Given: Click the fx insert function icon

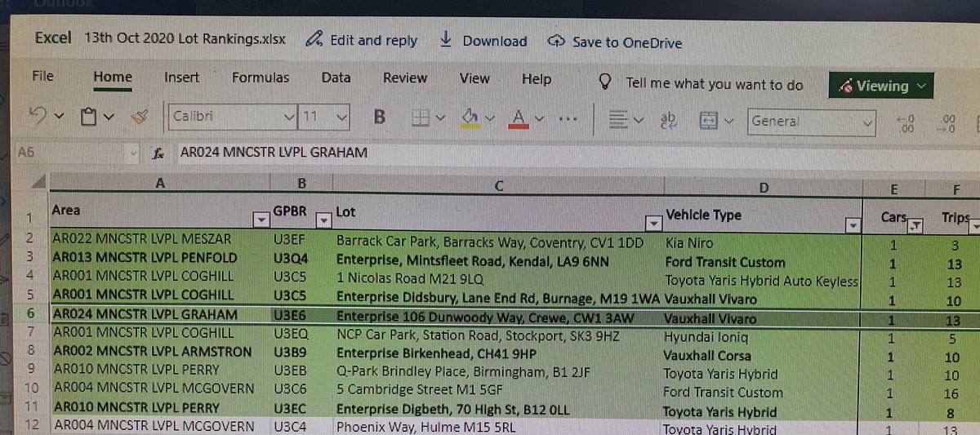Looking at the screenshot, I should [x=159, y=153].
